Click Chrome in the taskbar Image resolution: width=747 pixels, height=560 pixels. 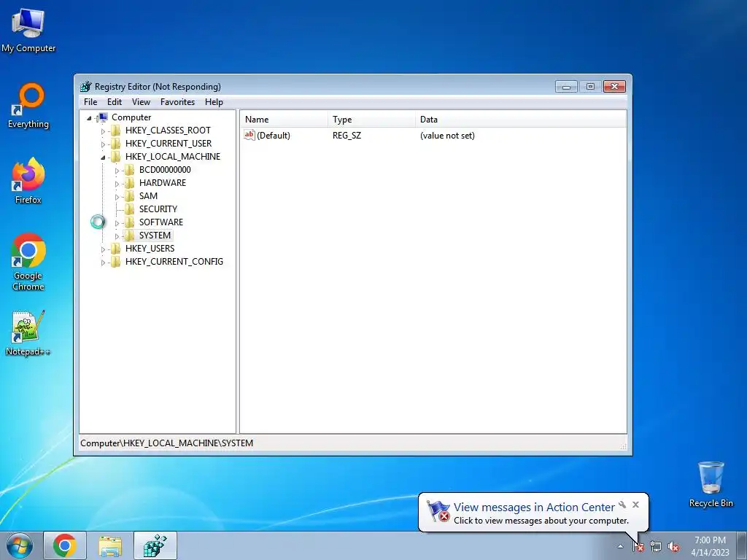click(x=65, y=545)
